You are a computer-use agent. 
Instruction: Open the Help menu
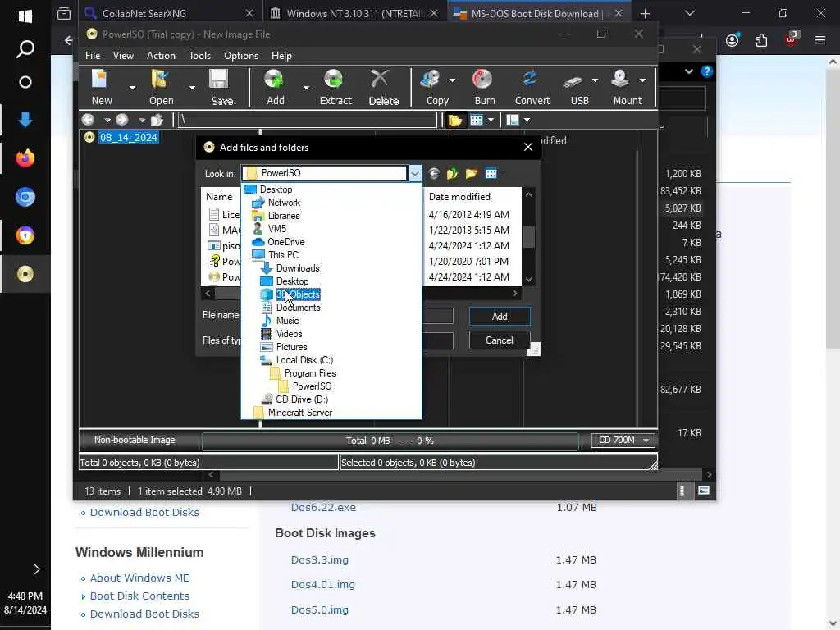tap(282, 56)
